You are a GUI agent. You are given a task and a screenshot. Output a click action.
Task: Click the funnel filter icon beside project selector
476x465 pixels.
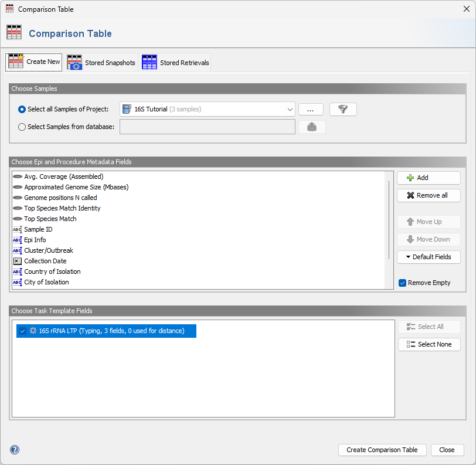(x=342, y=109)
